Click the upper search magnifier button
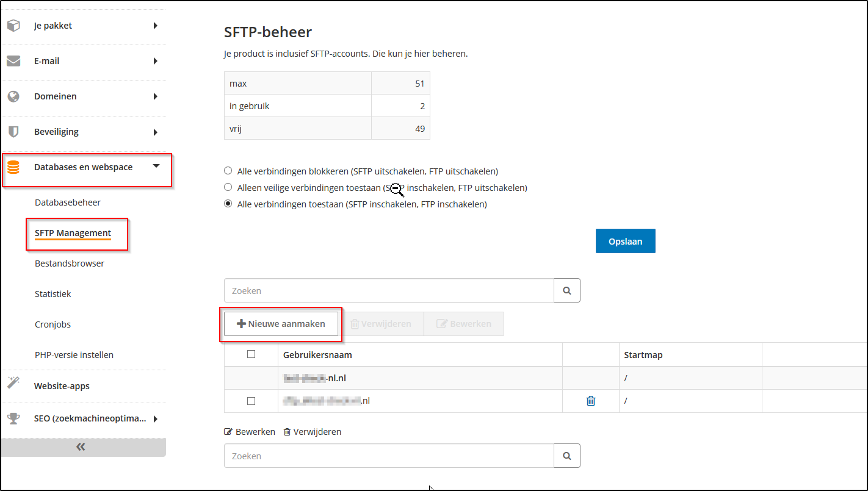 click(x=567, y=291)
